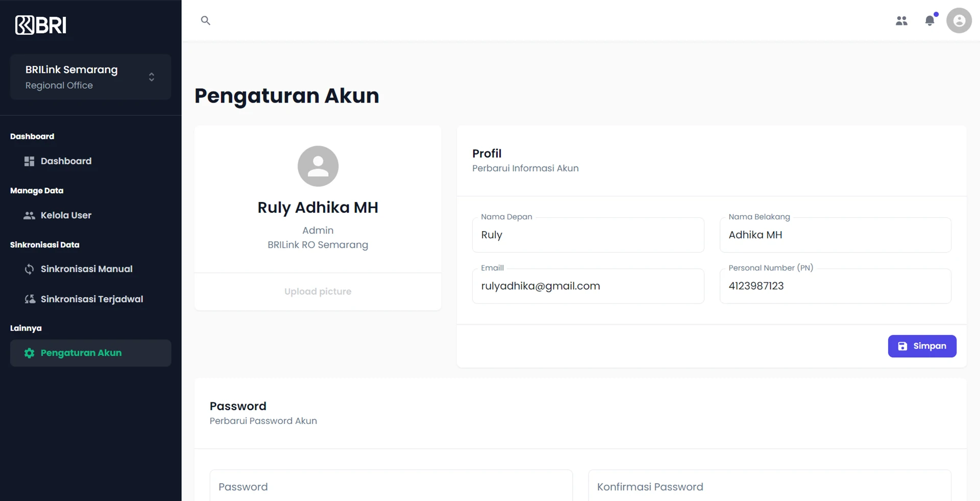Viewport: 980px width, 501px height.
Task: Focus the Emaill input field
Action: tap(587, 286)
